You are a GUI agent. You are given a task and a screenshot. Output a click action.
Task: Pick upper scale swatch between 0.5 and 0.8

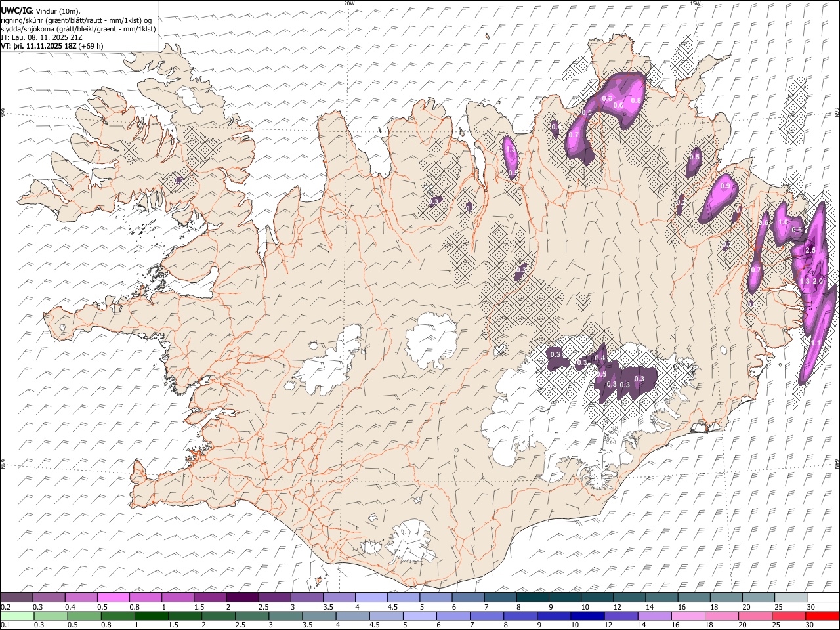pos(114,598)
